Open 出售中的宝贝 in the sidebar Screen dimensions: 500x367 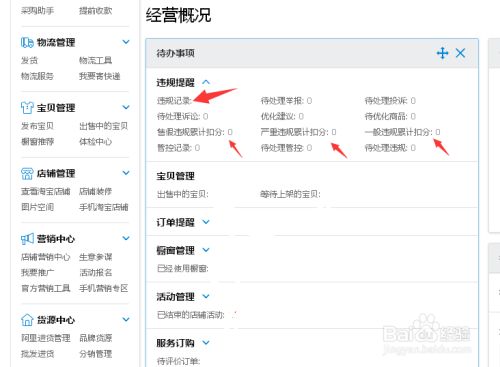pyautogui.click(x=104, y=126)
